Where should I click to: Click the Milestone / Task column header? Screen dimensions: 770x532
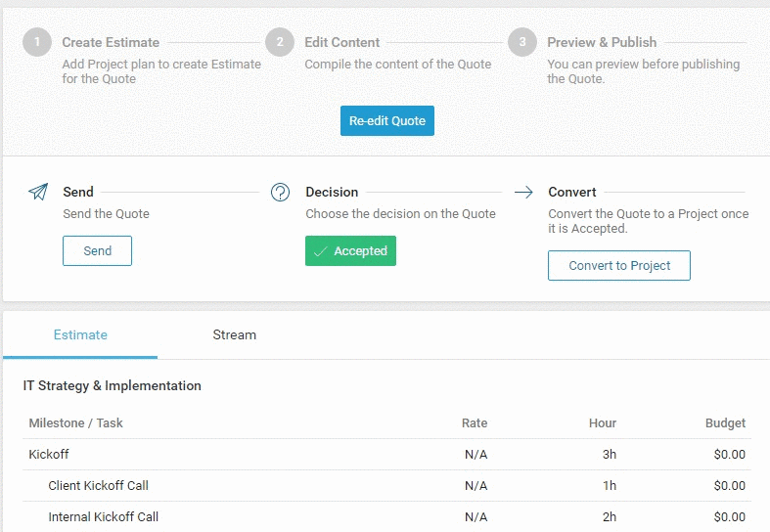(75, 423)
